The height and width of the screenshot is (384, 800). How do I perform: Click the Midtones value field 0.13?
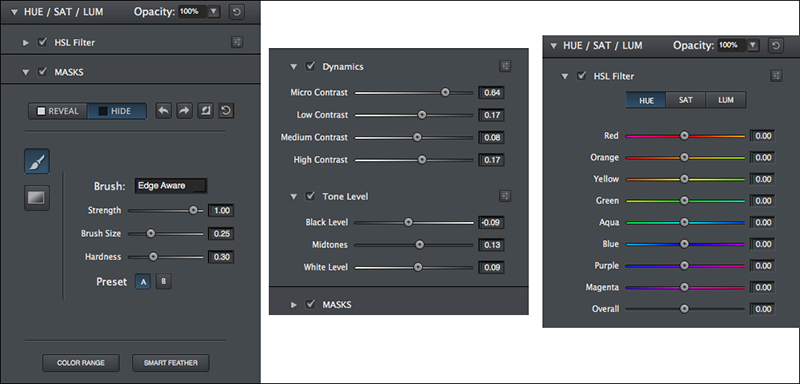click(x=491, y=245)
